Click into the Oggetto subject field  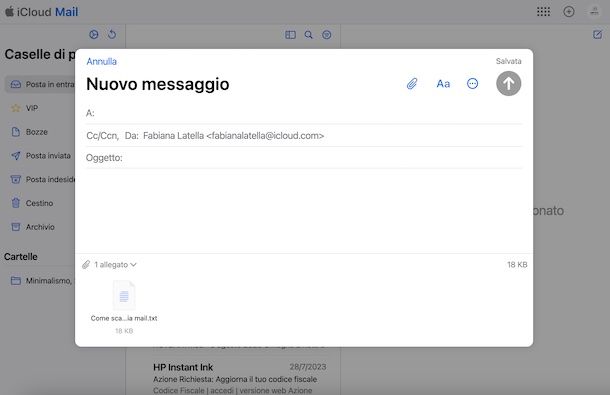[304, 158]
